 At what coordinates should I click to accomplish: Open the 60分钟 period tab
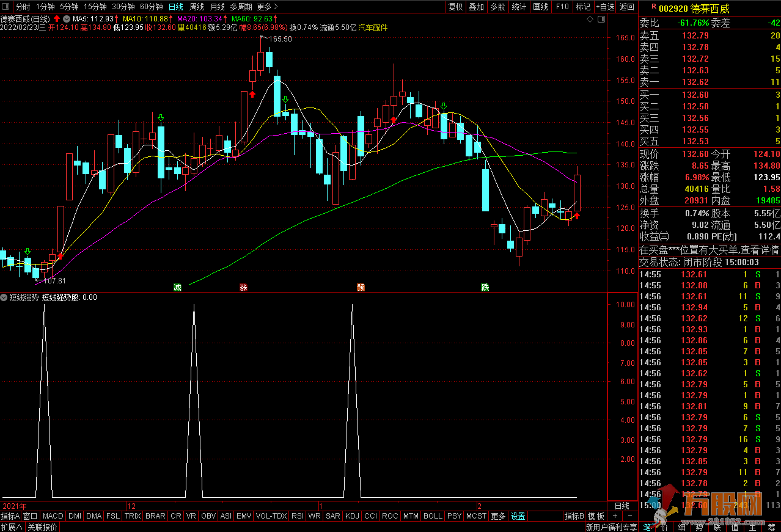click(151, 7)
